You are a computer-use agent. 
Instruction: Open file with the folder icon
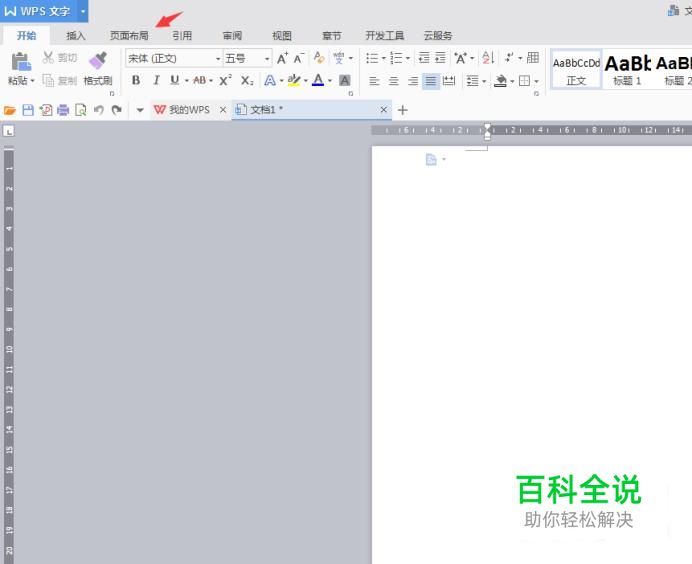[x=10, y=110]
